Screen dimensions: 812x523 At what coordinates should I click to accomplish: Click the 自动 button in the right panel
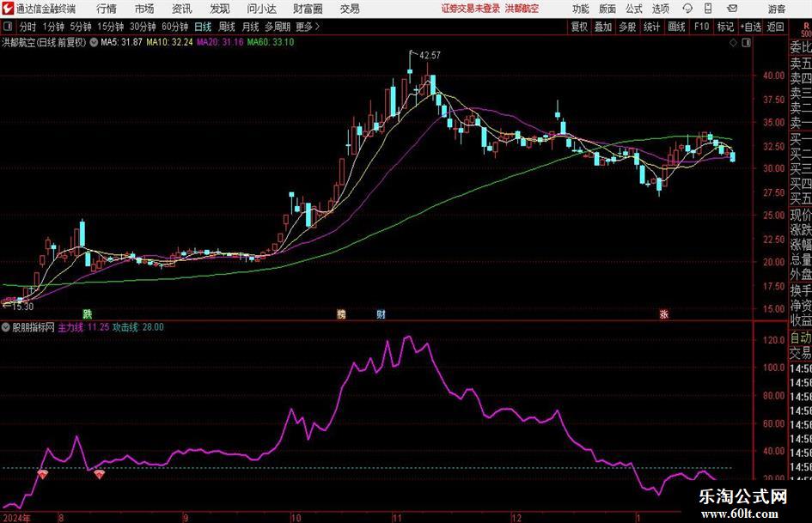801,338
